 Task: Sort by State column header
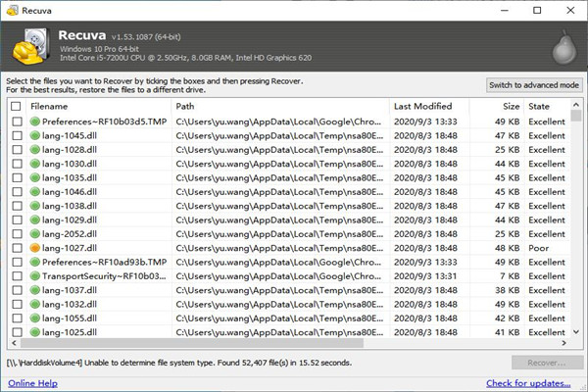tap(547, 107)
